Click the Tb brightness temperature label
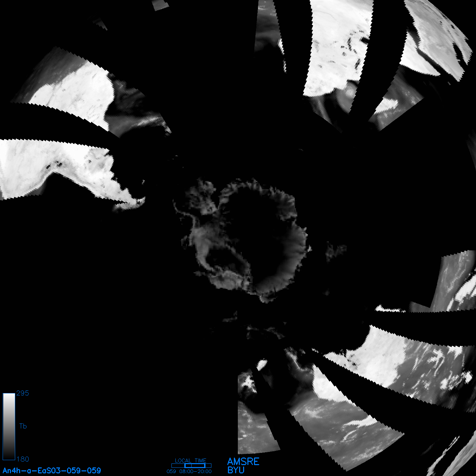The width and height of the screenshot is (476, 476). pyautogui.click(x=23, y=426)
